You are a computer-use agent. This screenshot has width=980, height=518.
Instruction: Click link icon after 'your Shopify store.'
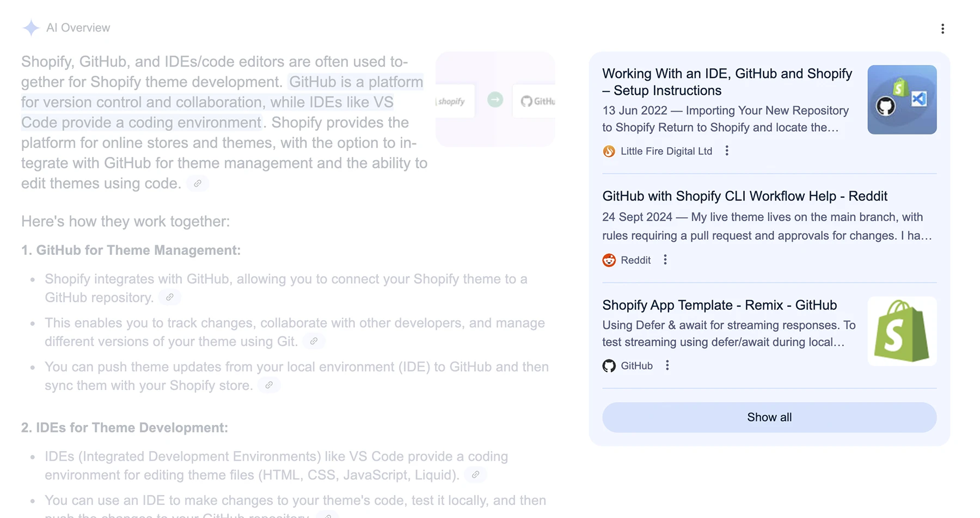click(269, 385)
